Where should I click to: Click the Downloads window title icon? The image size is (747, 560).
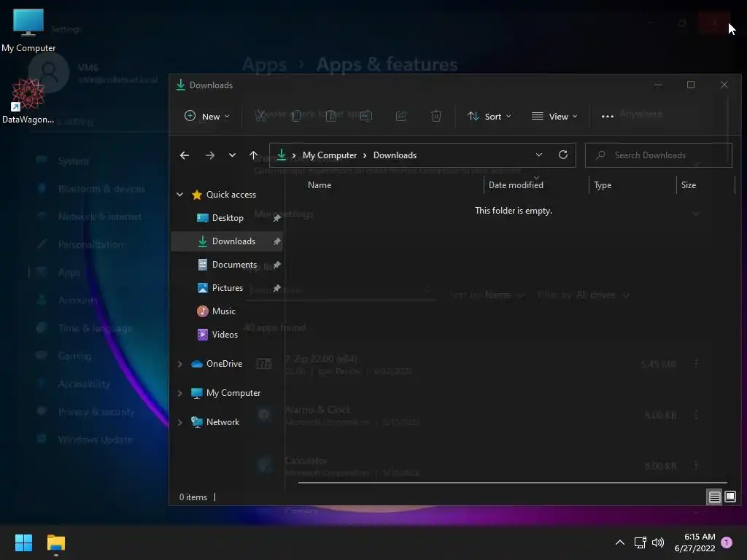pyautogui.click(x=181, y=85)
